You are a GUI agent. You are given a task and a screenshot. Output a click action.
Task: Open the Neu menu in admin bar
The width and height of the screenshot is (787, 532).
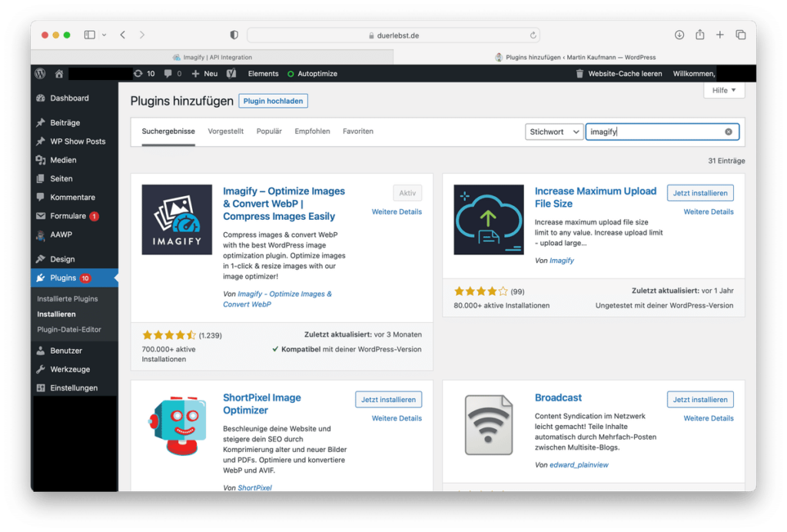tap(204, 73)
